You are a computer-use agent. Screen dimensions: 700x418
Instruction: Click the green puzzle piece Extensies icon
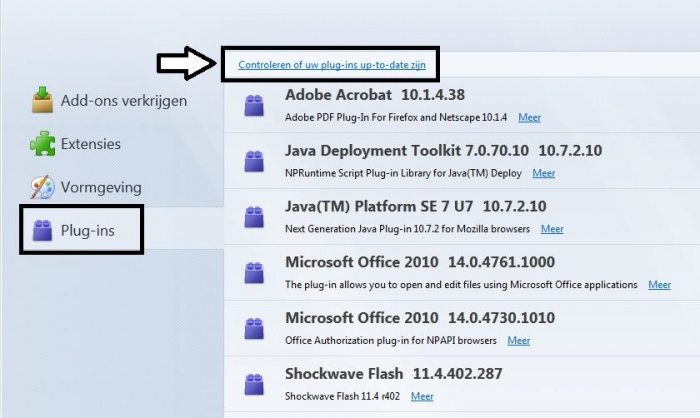click(x=42, y=143)
